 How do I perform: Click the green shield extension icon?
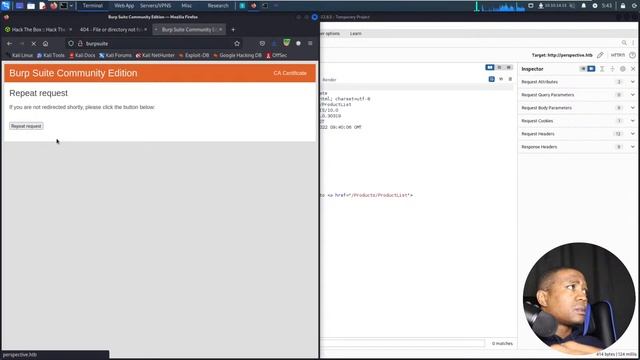click(x=287, y=42)
